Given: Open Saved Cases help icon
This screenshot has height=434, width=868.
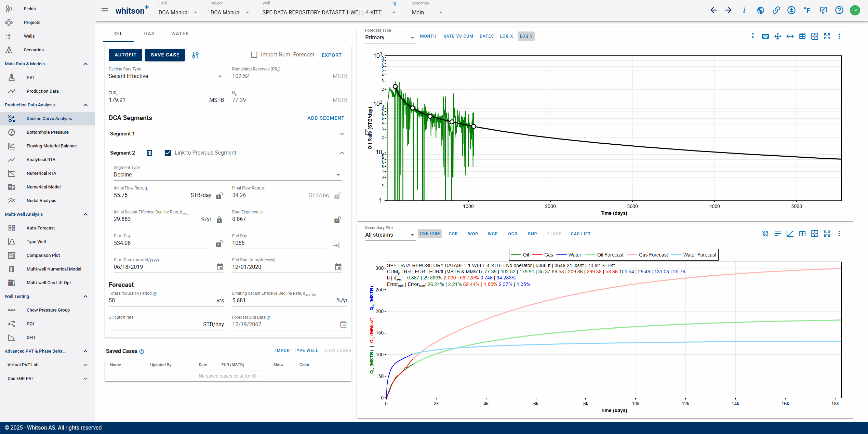Looking at the screenshot, I should coord(142,352).
